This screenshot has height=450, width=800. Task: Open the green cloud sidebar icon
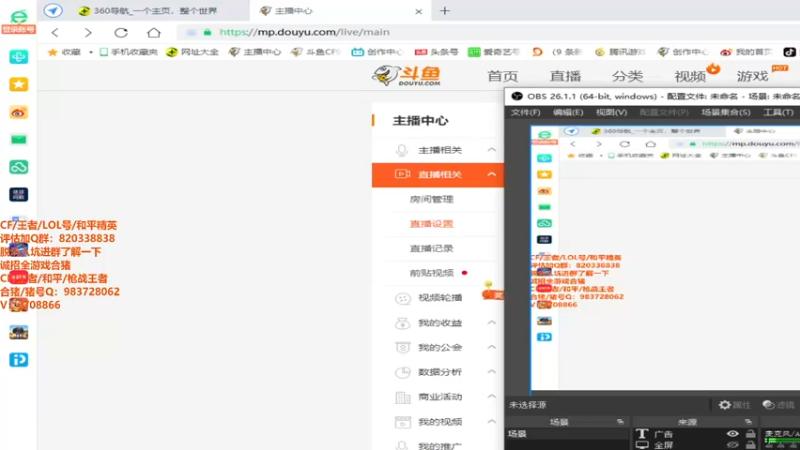pyautogui.click(x=18, y=167)
